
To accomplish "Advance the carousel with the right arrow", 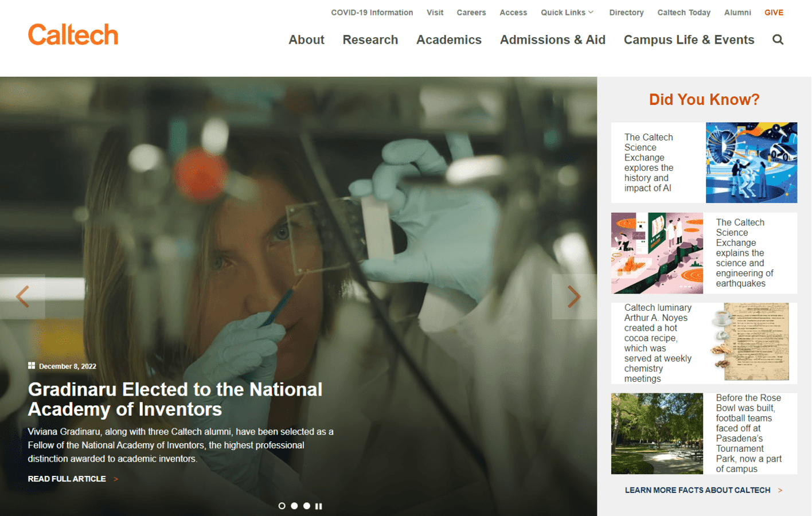I will (x=574, y=296).
